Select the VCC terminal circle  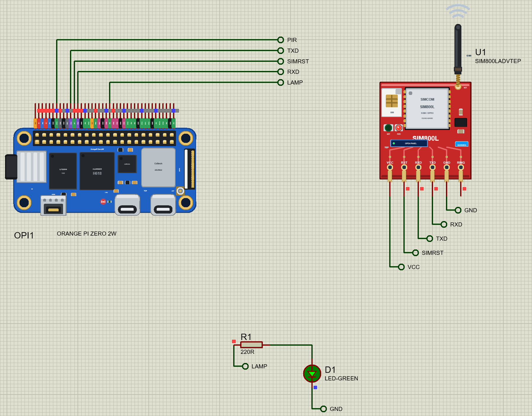[401, 267]
